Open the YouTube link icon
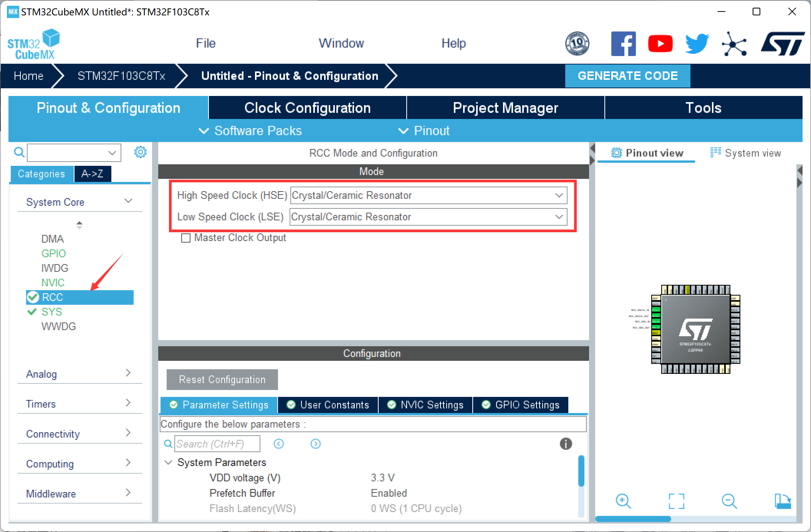This screenshot has width=811, height=532. click(x=660, y=43)
